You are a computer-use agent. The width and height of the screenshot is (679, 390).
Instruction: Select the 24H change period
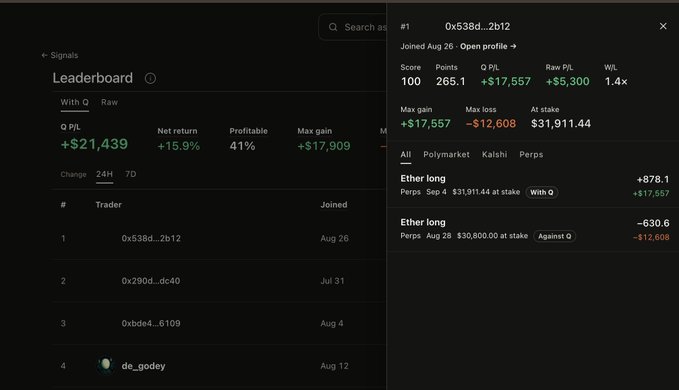[104, 174]
